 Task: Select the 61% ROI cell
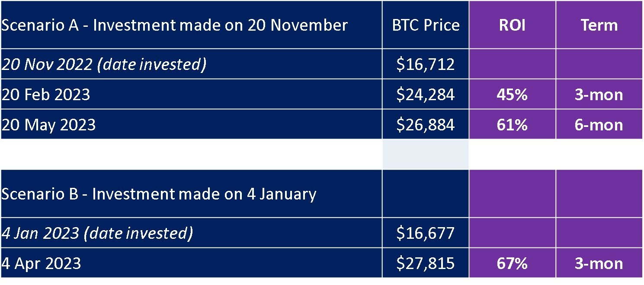(x=513, y=124)
